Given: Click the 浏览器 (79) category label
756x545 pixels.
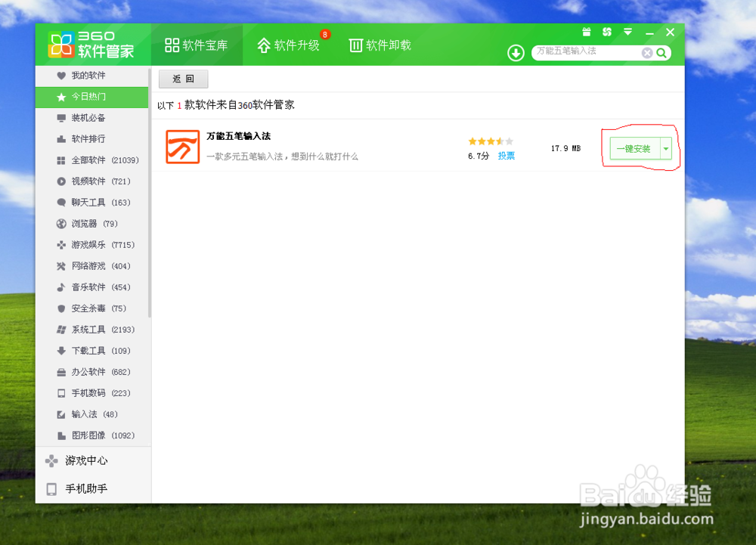Looking at the screenshot, I should [94, 224].
